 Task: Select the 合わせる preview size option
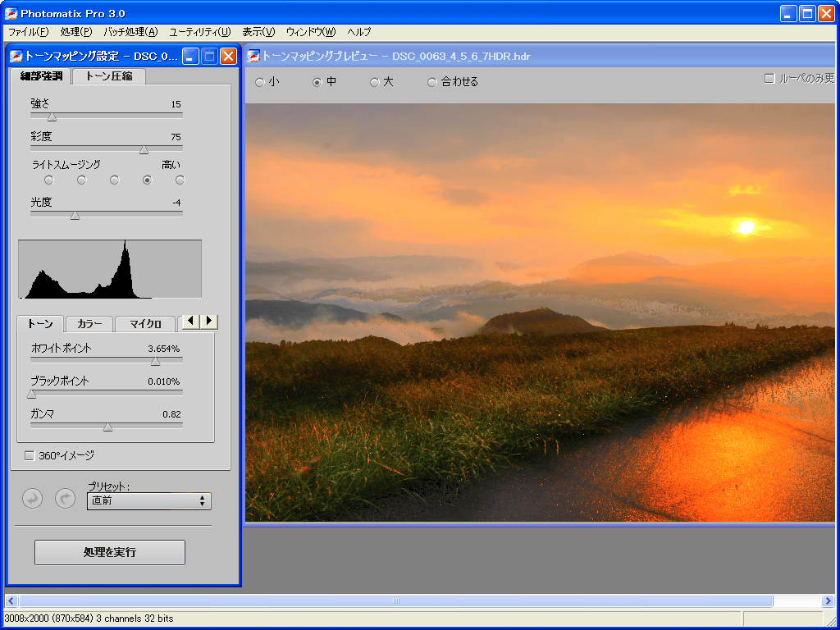(431, 83)
